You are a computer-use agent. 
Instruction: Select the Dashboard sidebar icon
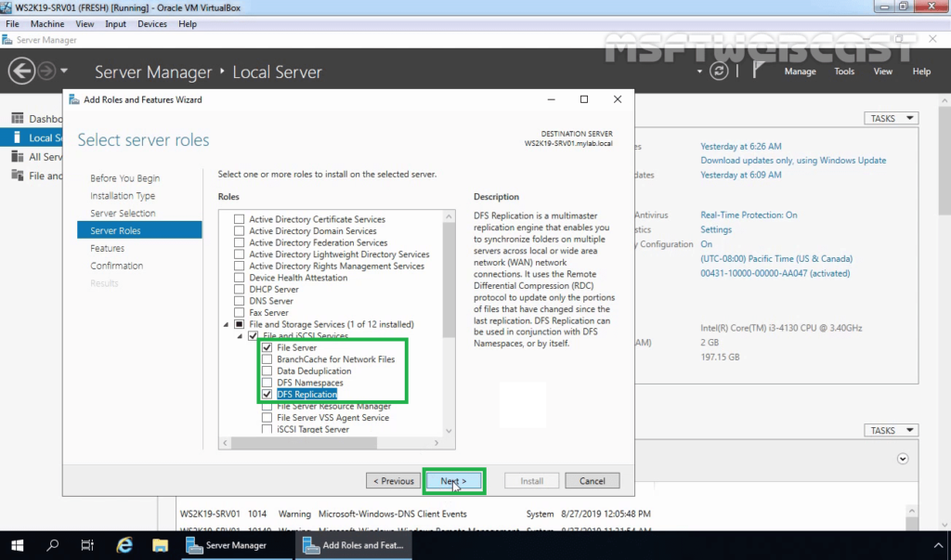[18, 118]
